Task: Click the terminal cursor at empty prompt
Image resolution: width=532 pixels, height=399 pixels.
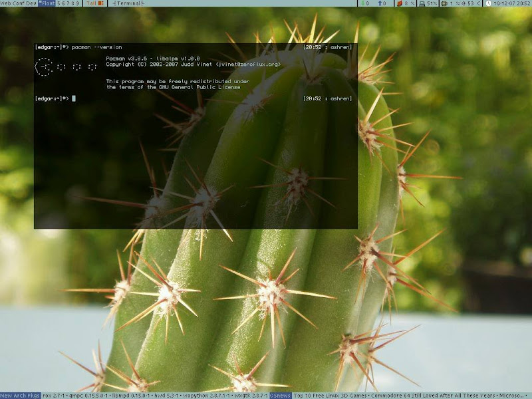Action: point(74,98)
